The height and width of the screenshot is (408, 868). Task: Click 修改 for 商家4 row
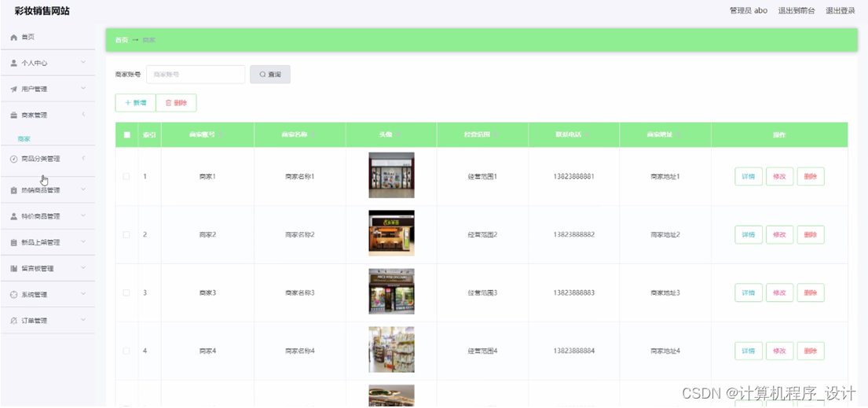click(x=779, y=351)
